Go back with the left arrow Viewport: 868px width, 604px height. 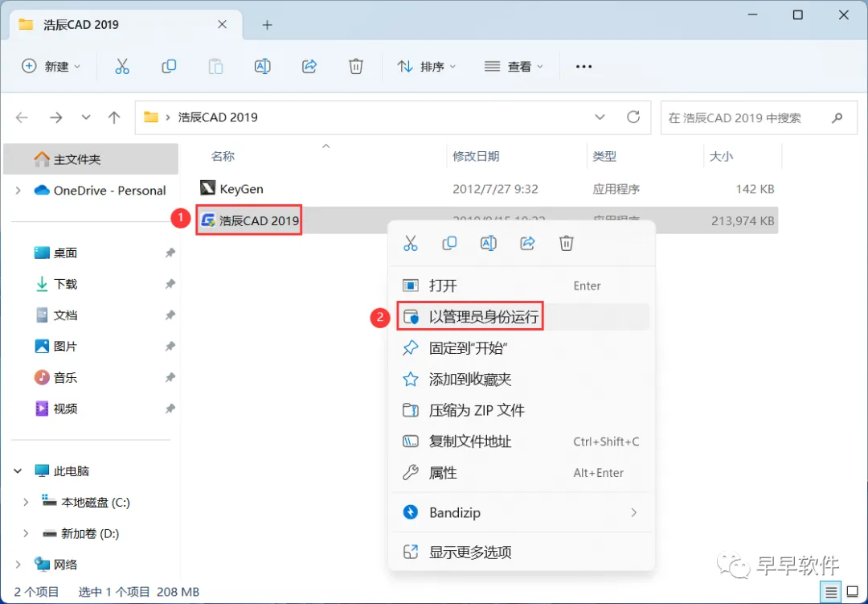point(22,117)
